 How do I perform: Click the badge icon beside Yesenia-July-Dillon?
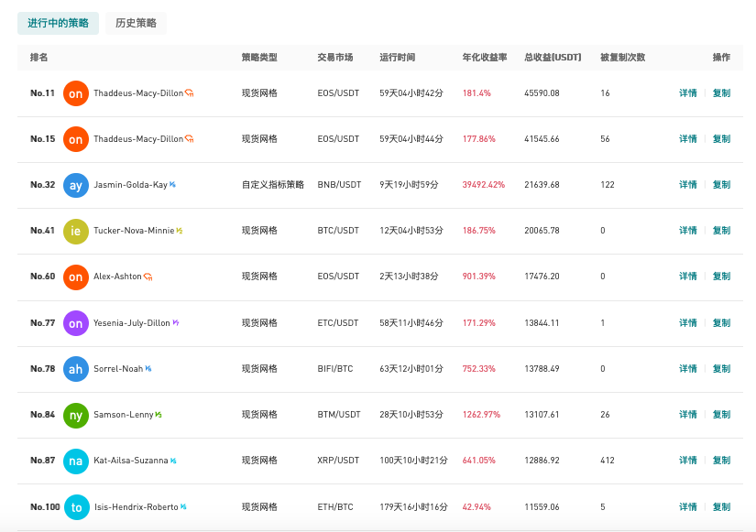[176, 323]
